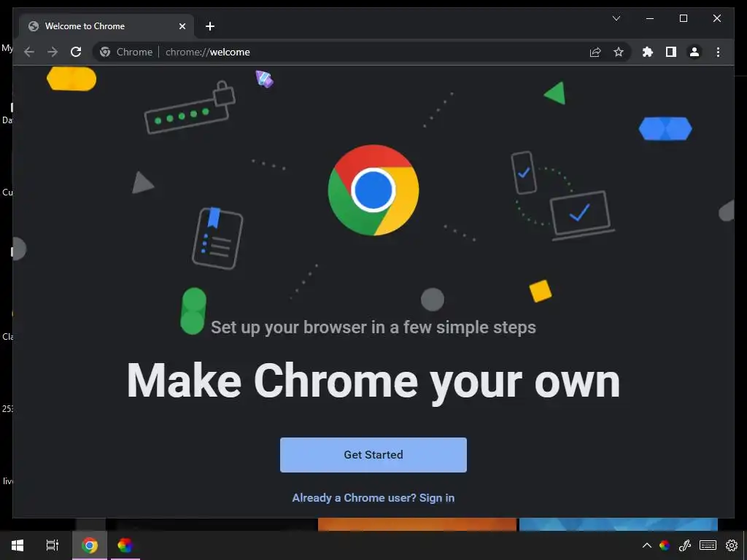Open the profile avatar menu
The width and height of the screenshot is (747, 560).
(x=694, y=52)
